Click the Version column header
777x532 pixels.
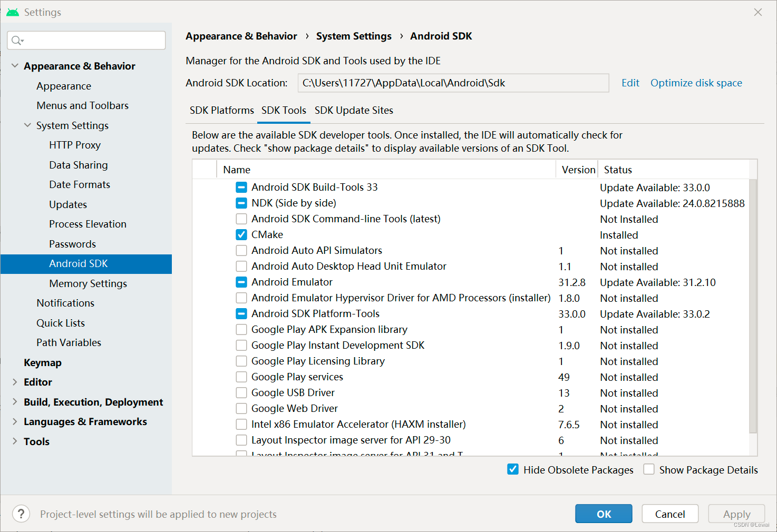577,170
